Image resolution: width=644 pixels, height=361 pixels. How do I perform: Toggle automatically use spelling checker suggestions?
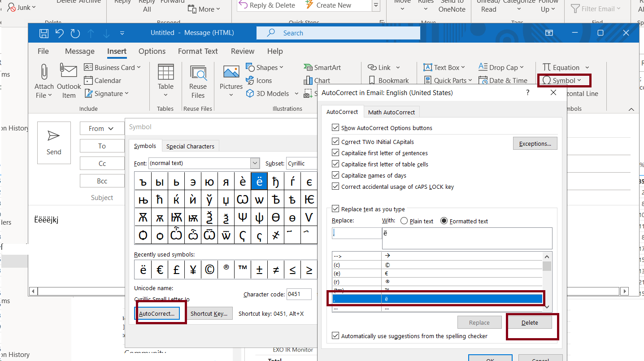coord(335,336)
